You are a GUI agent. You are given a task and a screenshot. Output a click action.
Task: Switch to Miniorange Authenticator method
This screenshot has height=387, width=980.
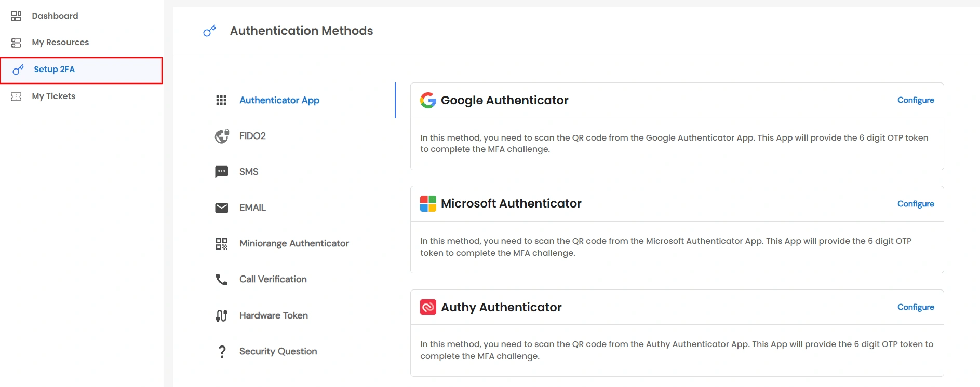[294, 243]
